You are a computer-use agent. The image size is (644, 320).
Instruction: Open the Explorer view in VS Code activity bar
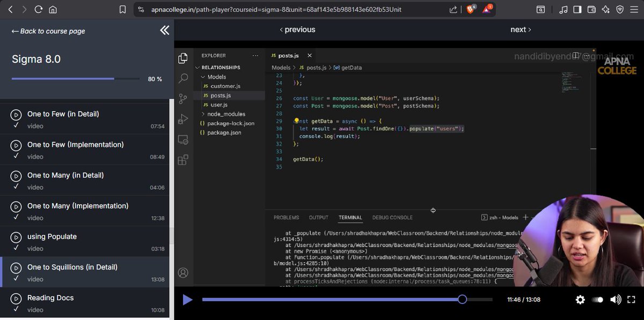[183, 57]
